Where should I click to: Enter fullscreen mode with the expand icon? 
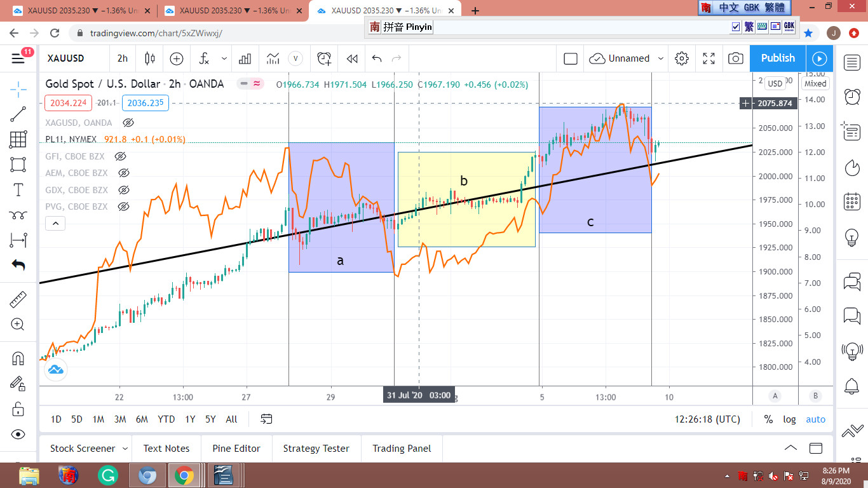point(709,58)
